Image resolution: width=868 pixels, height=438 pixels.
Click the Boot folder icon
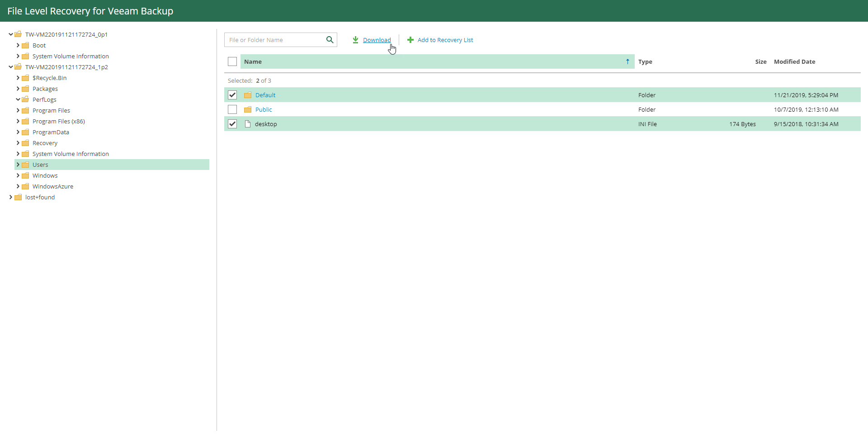tap(25, 45)
